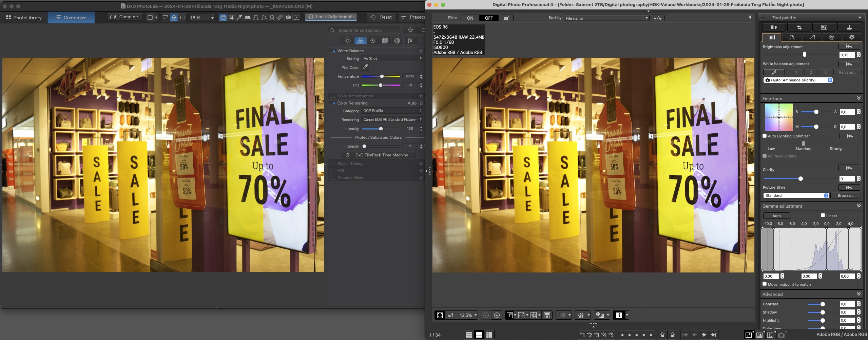
Task: Open the White Balance Setting dropdown showing As Shot
Action: [x=392, y=58]
